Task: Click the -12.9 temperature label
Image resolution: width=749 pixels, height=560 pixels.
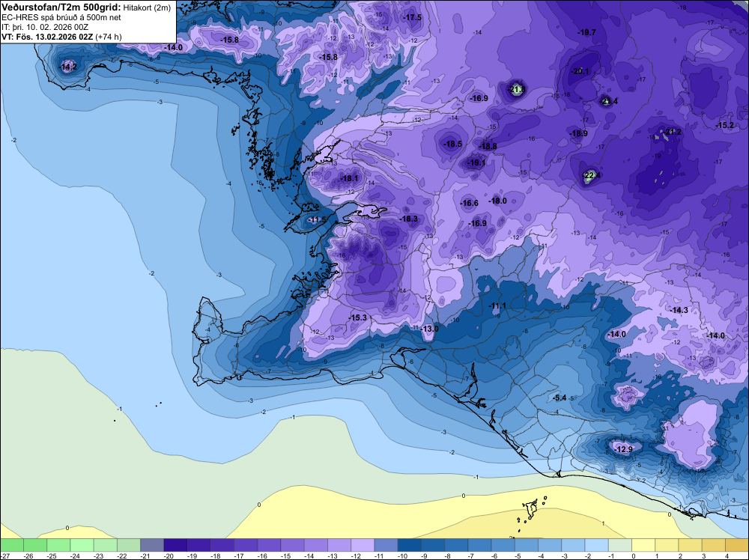Action: pyautogui.click(x=623, y=449)
